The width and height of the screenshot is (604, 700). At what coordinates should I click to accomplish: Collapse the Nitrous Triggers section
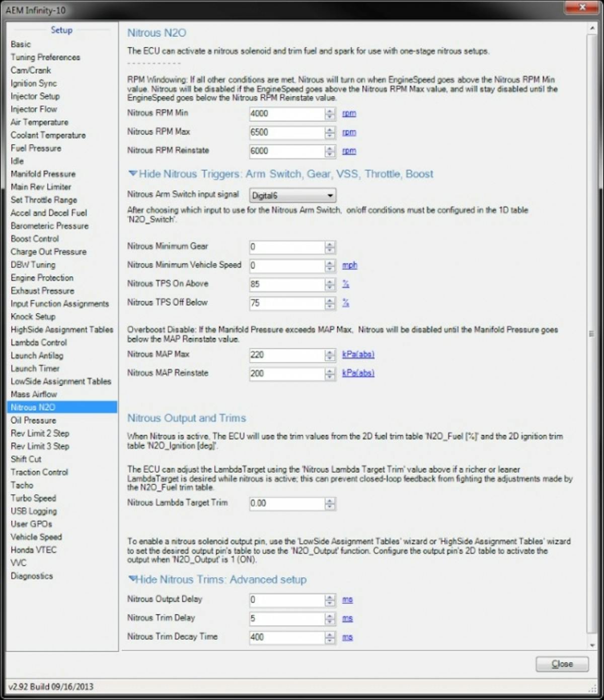[132, 174]
